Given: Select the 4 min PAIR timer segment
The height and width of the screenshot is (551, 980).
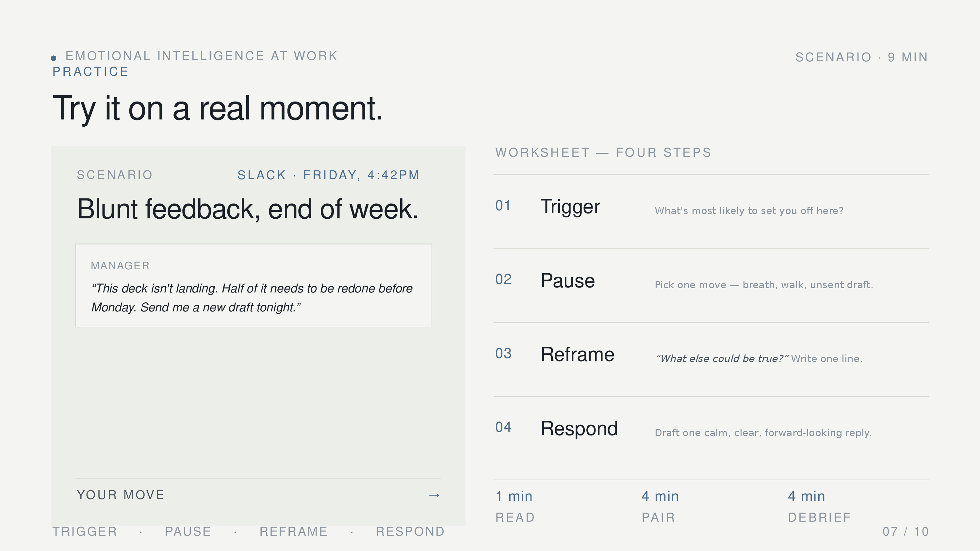Looking at the screenshot, I should pyautogui.click(x=660, y=506).
